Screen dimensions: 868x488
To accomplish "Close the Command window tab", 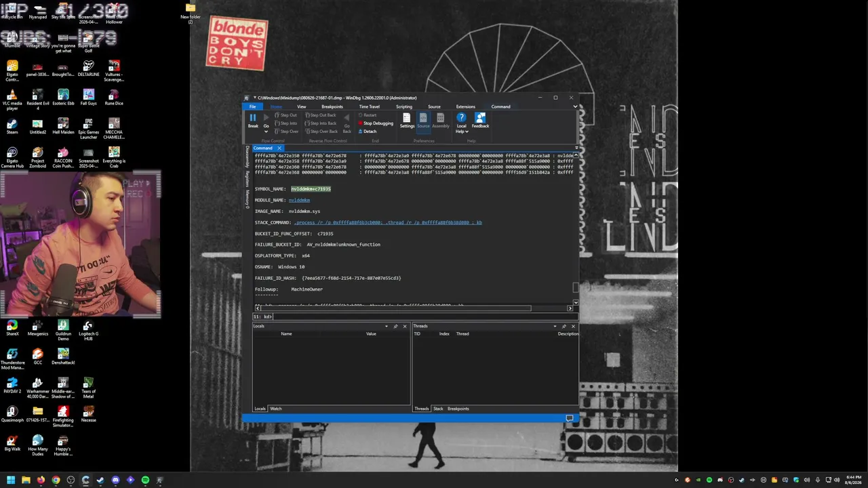I will pos(279,148).
